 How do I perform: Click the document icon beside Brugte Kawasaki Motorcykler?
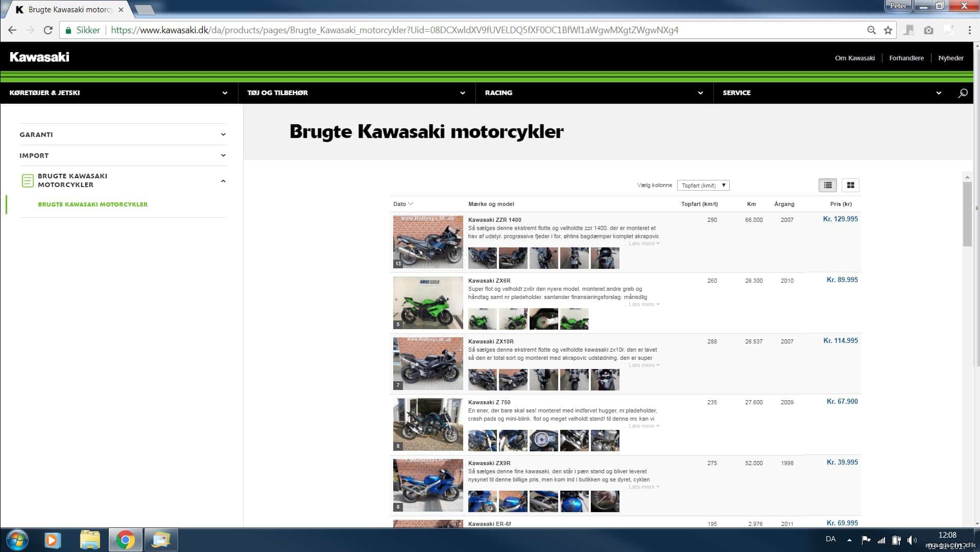[x=28, y=180]
